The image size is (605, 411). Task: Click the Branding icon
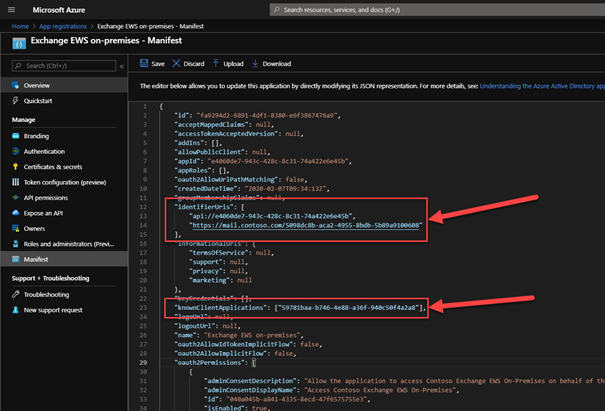pyautogui.click(x=15, y=136)
